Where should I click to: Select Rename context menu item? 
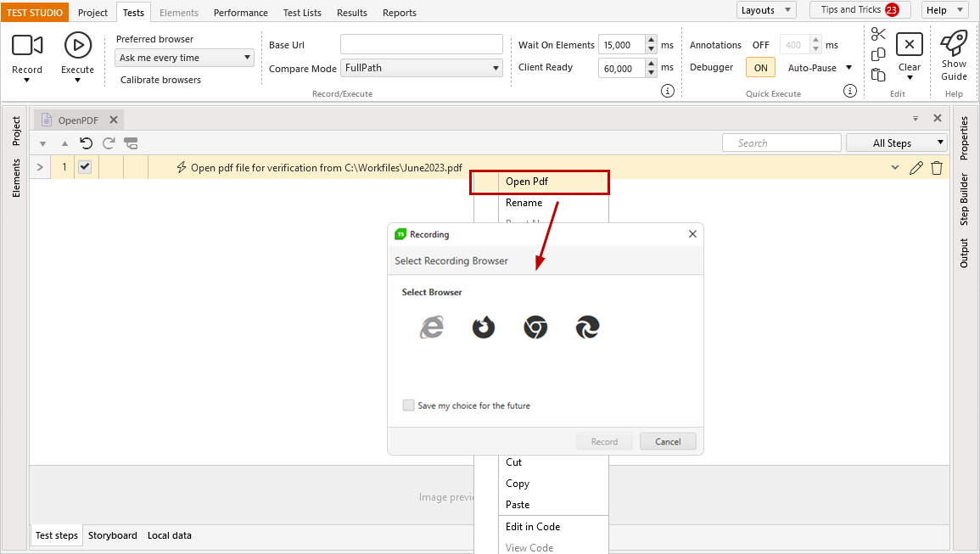click(541, 203)
